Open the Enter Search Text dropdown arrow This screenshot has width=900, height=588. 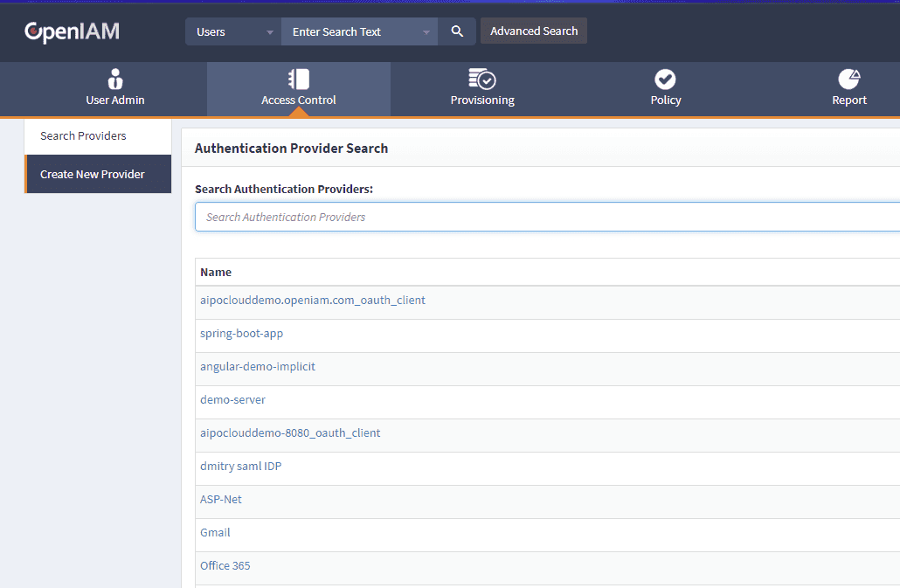pos(426,32)
